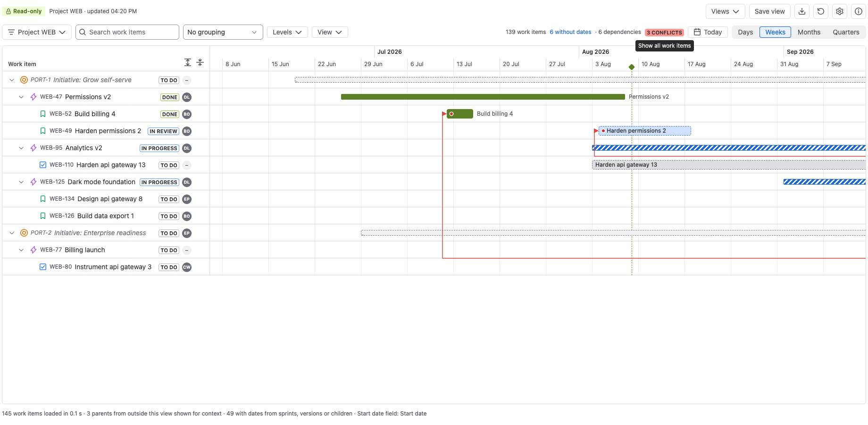
Task: Open the Levels dropdown
Action: [287, 32]
